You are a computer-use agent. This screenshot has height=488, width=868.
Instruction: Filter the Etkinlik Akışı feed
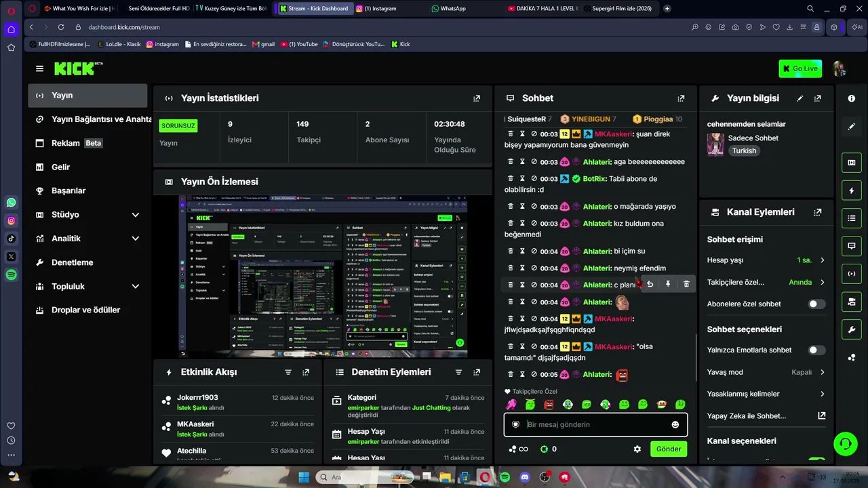pyautogui.click(x=288, y=372)
